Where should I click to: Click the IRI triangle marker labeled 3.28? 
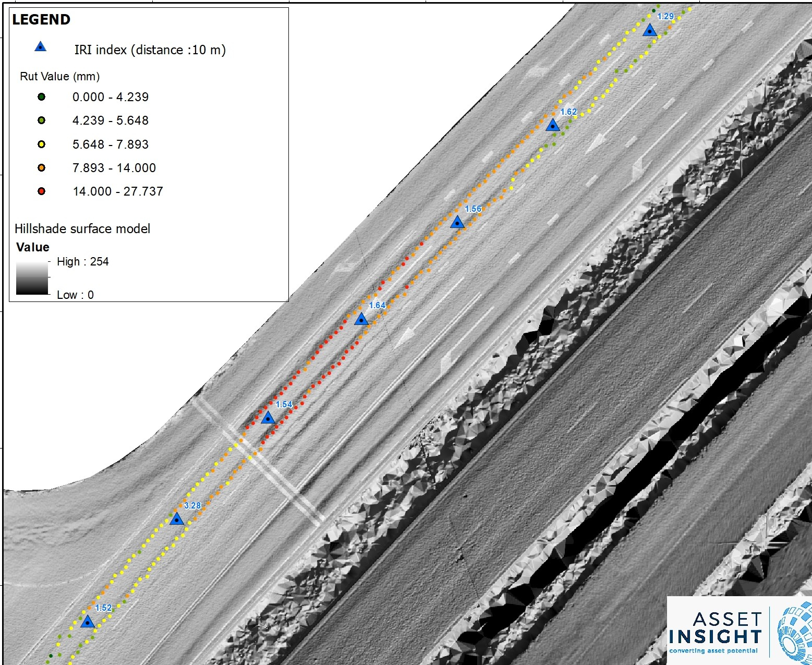tap(177, 519)
